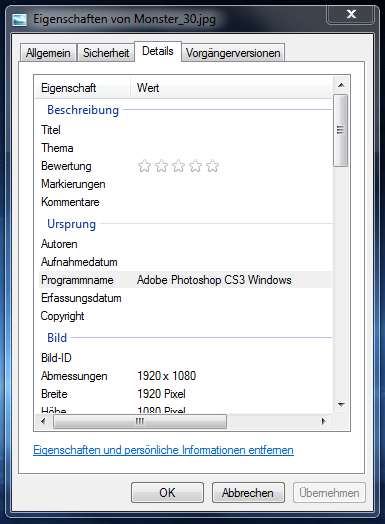The height and width of the screenshot is (524, 385).
Task: Select the Markierungen property row
Action: click(185, 184)
